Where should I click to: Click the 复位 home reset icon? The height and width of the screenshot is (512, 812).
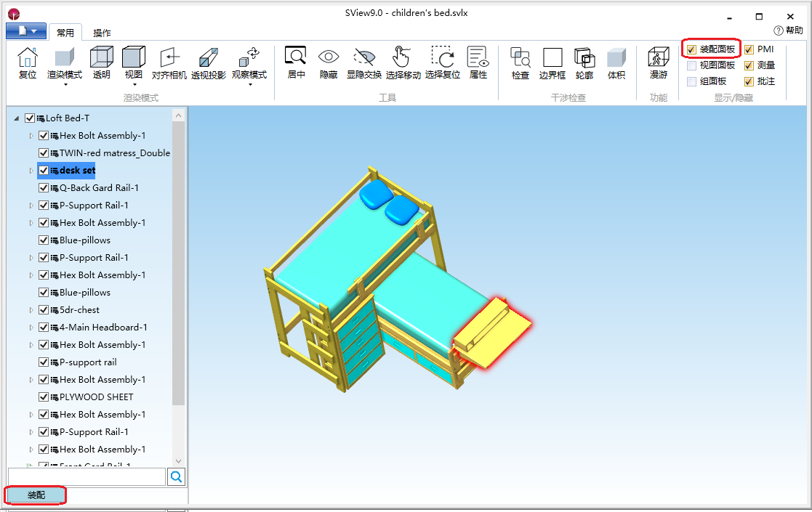(x=28, y=57)
